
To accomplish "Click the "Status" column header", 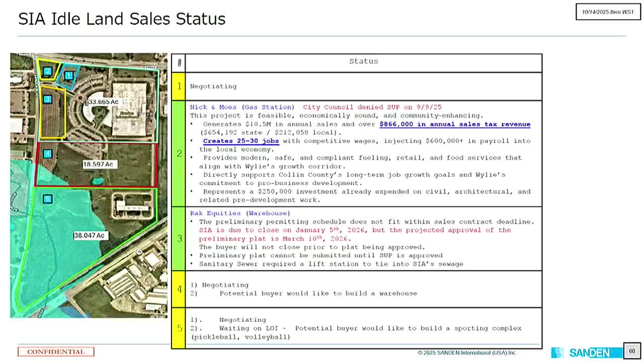I will (x=364, y=61).
